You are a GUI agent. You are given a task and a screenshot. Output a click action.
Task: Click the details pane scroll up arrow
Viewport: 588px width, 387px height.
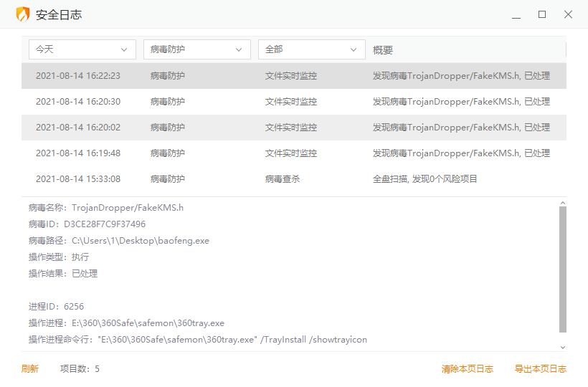click(562, 203)
